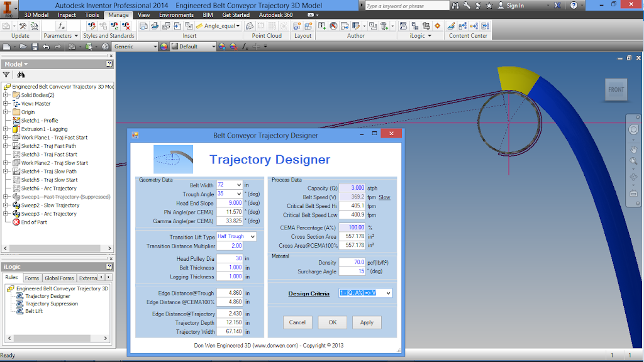This screenshot has height=362, width=644.
Task: Open file from quick access toolbar
Action: point(23,47)
